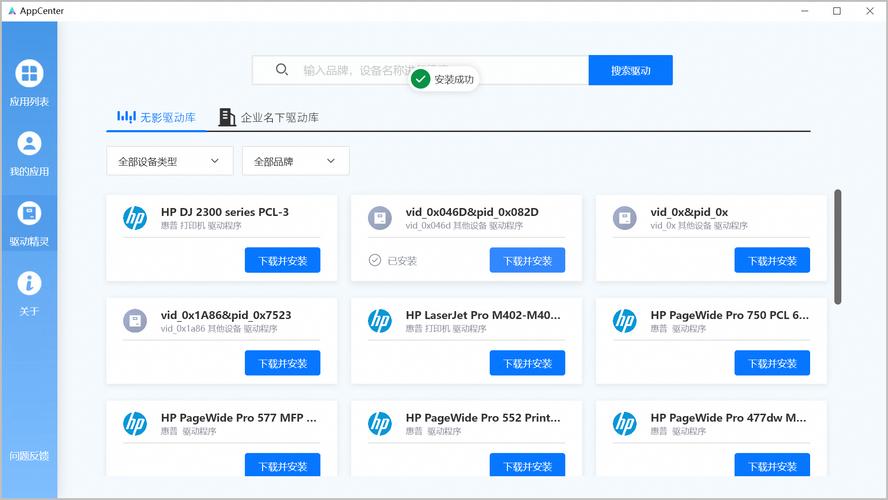This screenshot has width=888, height=500.
Task: Select the 驱动精灵 sidebar icon
Action: (x=29, y=213)
